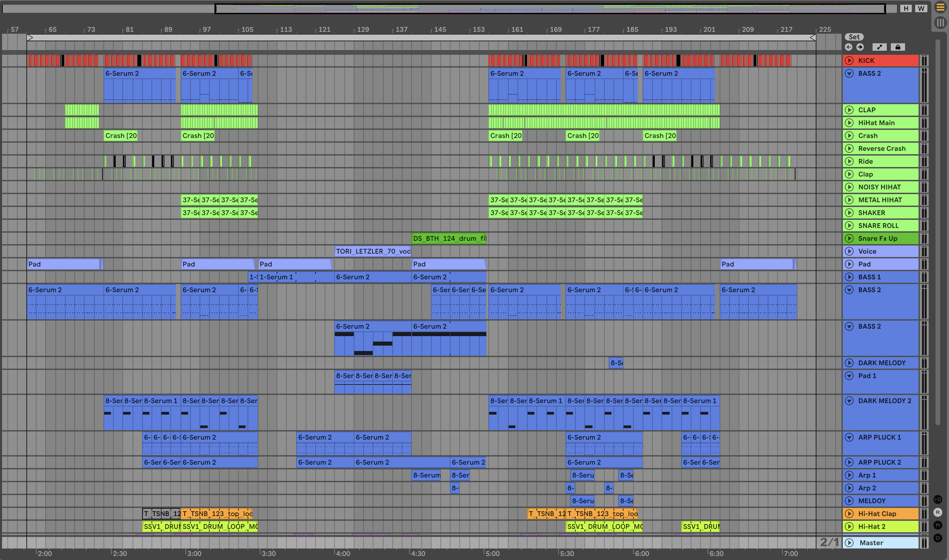Switch to Session view with the vertical-bars icon
This screenshot has height=560, width=949.
point(940,23)
